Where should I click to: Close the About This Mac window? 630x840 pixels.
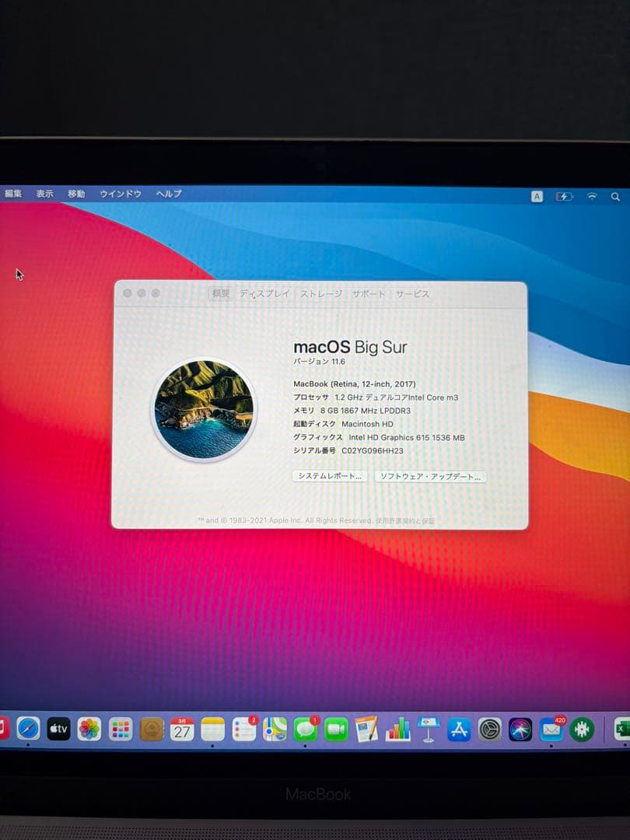click(x=128, y=293)
